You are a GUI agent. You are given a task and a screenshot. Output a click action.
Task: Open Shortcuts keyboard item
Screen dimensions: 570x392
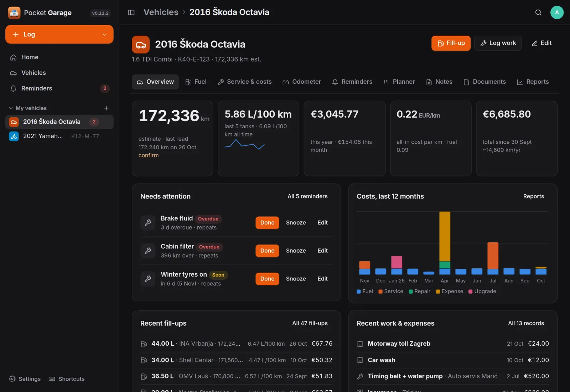(67, 379)
